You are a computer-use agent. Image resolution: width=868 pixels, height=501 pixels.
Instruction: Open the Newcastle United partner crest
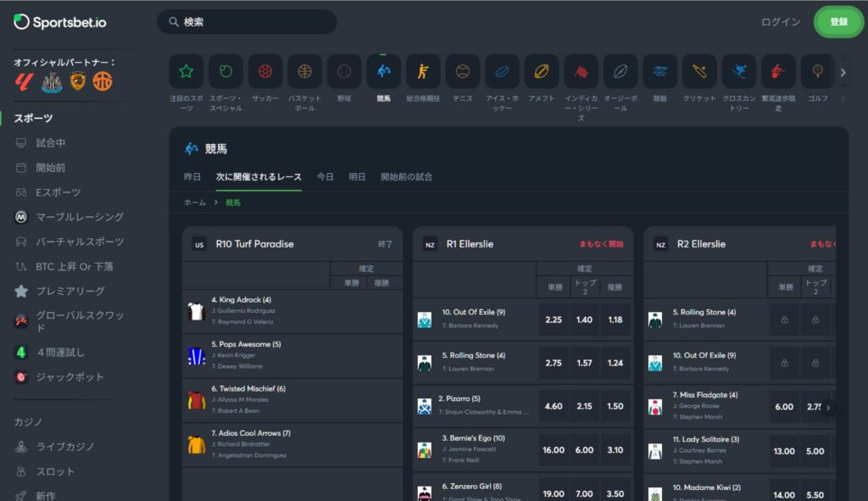[x=52, y=82]
